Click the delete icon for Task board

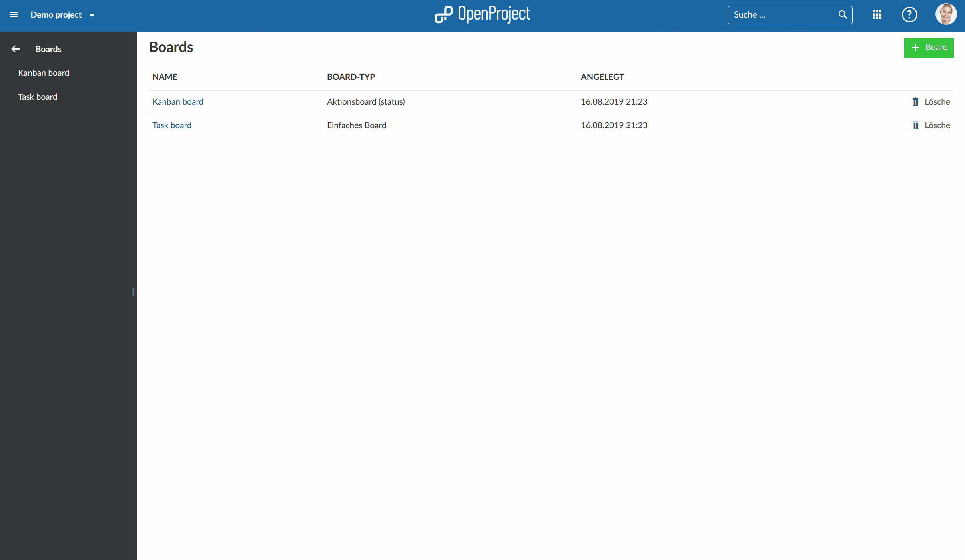pyautogui.click(x=916, y=125)
